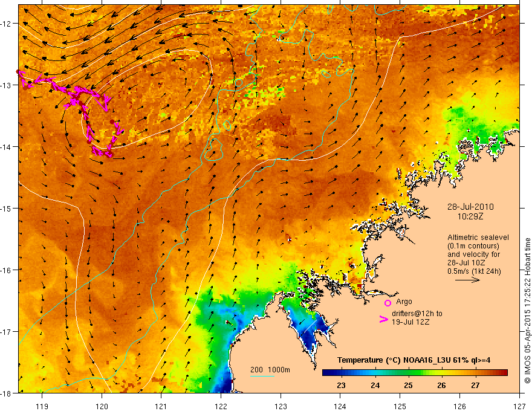Click the 'drifters@12h to' legend text

click(x=417, y=314)
